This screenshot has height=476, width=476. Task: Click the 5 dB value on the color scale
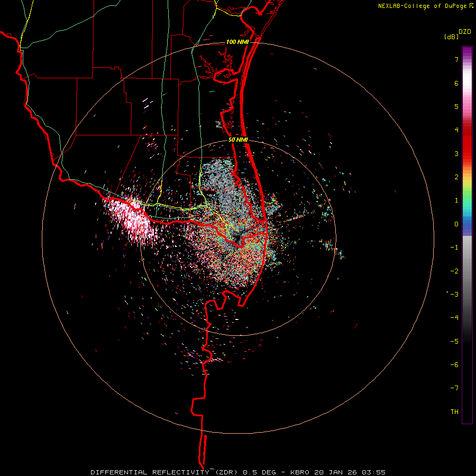point(456,106)
